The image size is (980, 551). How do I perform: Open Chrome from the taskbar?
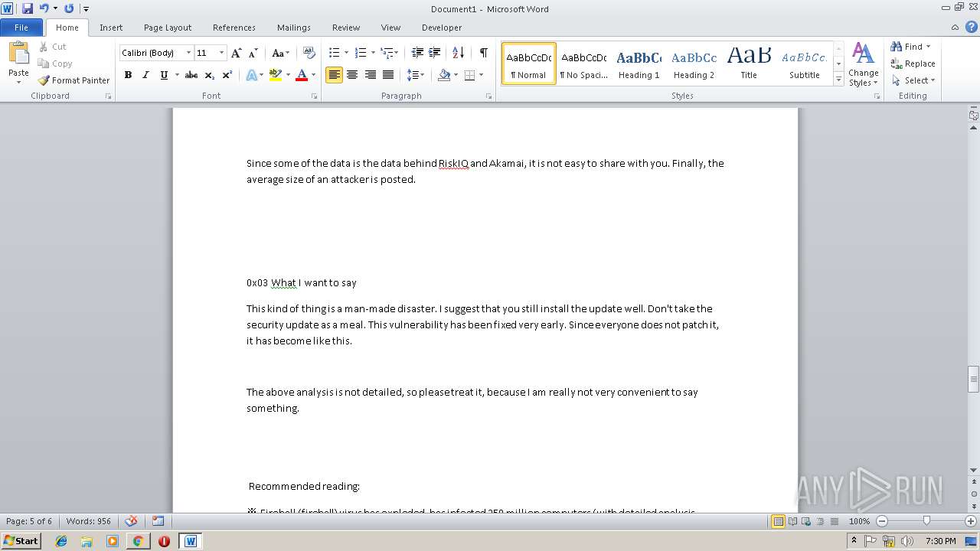138,541
